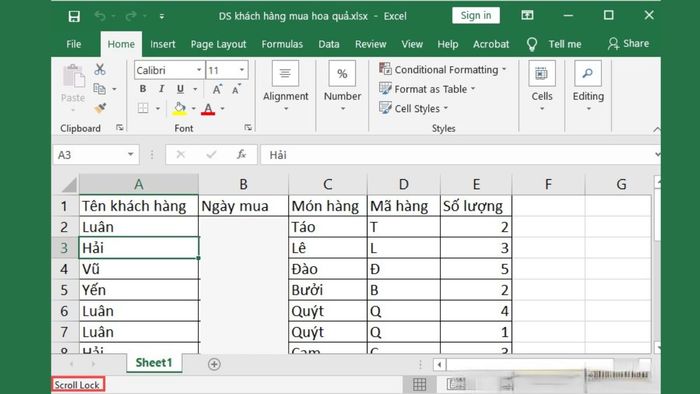This screenshot has width=700, height=394.
Task: Click the Undo arrow icon
Action: 100,17
